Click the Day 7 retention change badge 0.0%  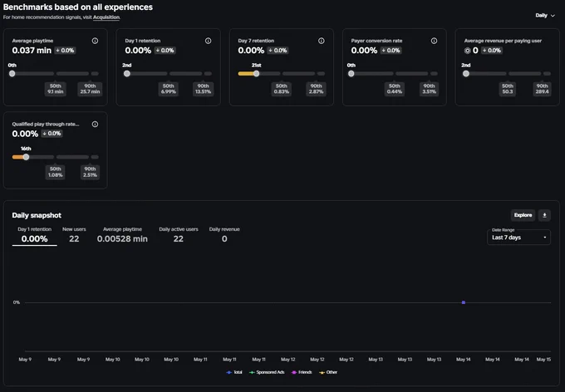click(x=278, y=51)
